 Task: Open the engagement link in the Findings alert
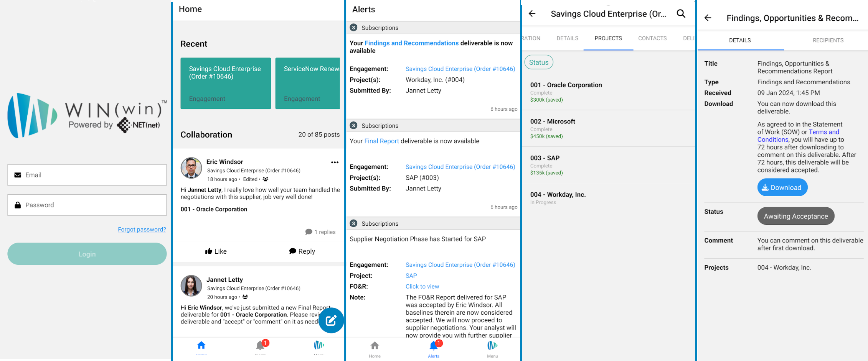[460, 69]
